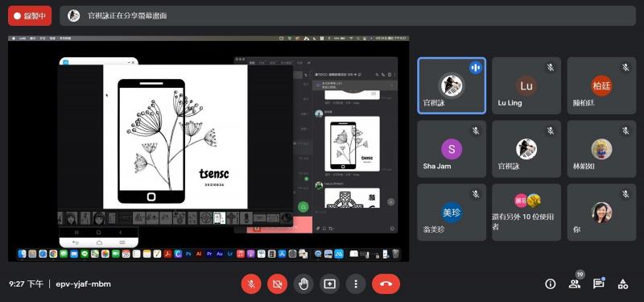The image size is (644, 302).
Task: Click the green LINE icon in the shared Dock
Action: tap(85, 254)
